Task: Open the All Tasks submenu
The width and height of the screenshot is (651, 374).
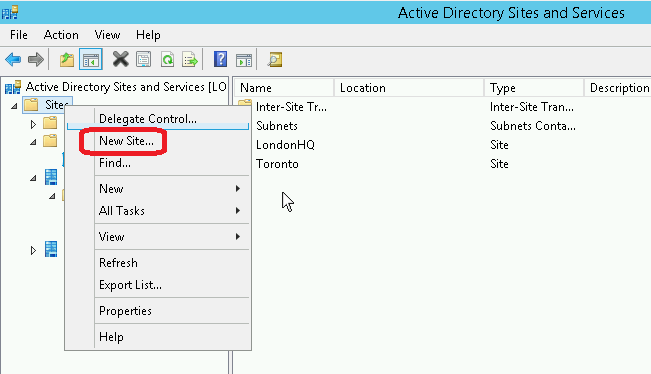Action: [x=158, y=211]
